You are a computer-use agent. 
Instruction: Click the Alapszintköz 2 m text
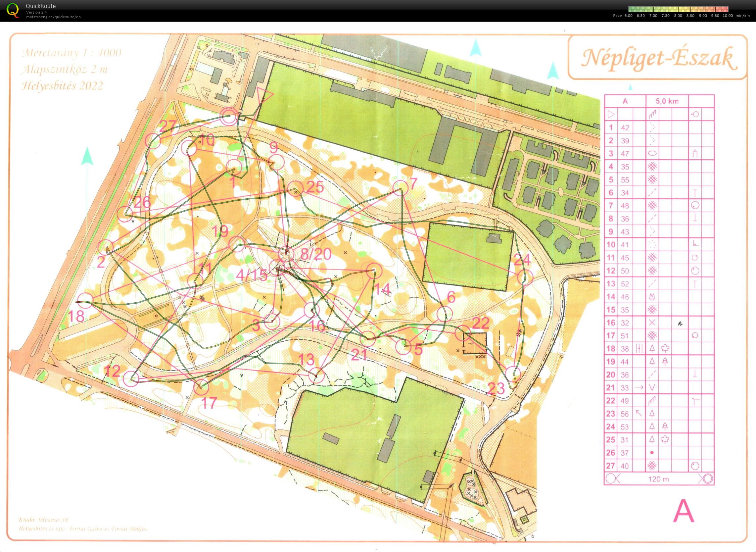coord(65,70)
